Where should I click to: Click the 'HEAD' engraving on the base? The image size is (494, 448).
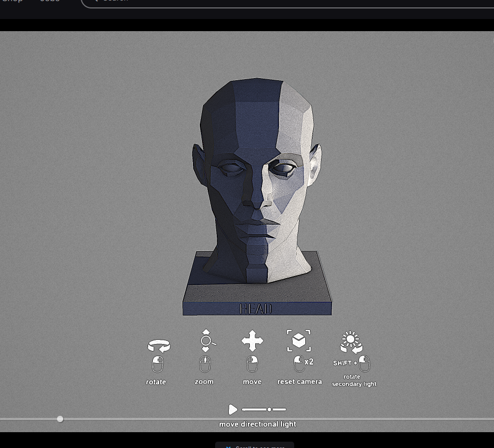point(256,309)
